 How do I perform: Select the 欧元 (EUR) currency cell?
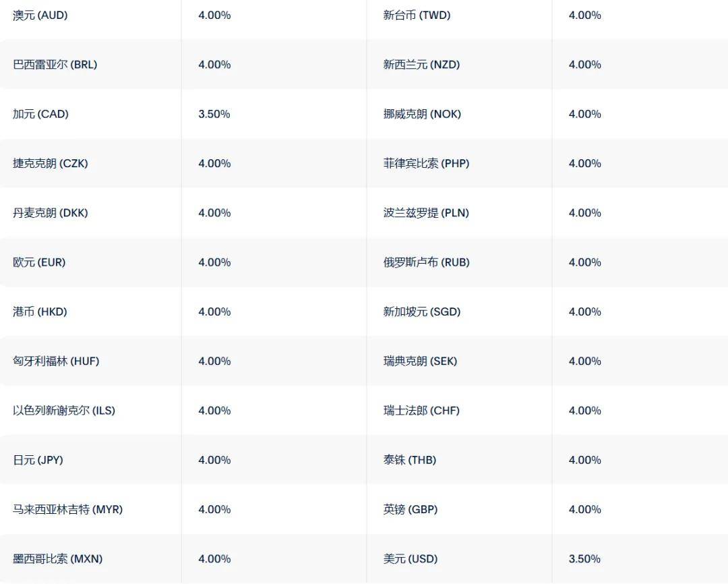(39, 262)
